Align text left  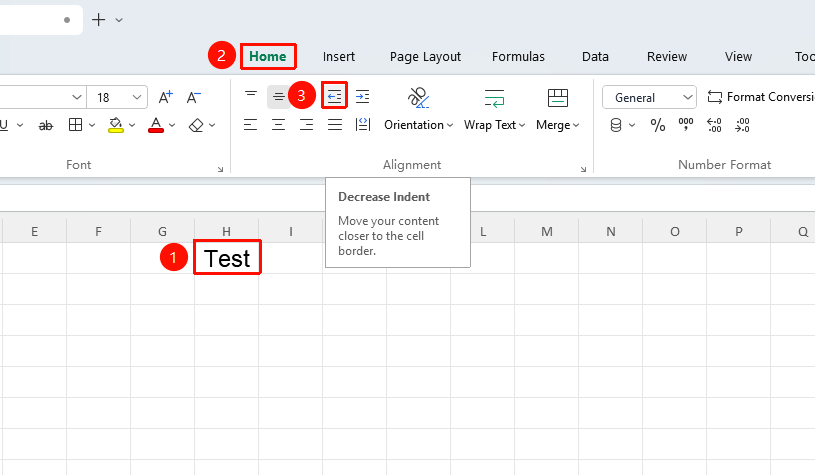(251, 125)
